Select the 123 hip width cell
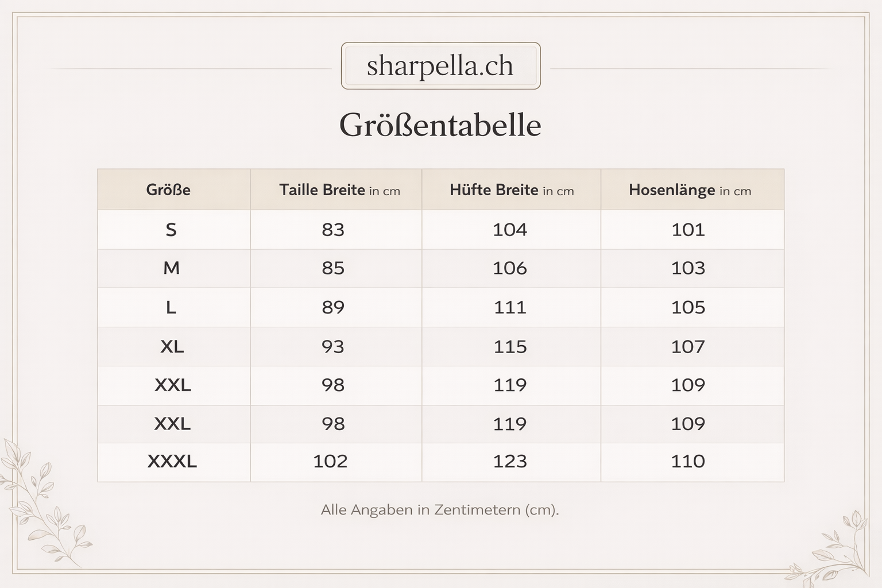The width and height of the screenshot is (882, 588). [x=510, y=461]
